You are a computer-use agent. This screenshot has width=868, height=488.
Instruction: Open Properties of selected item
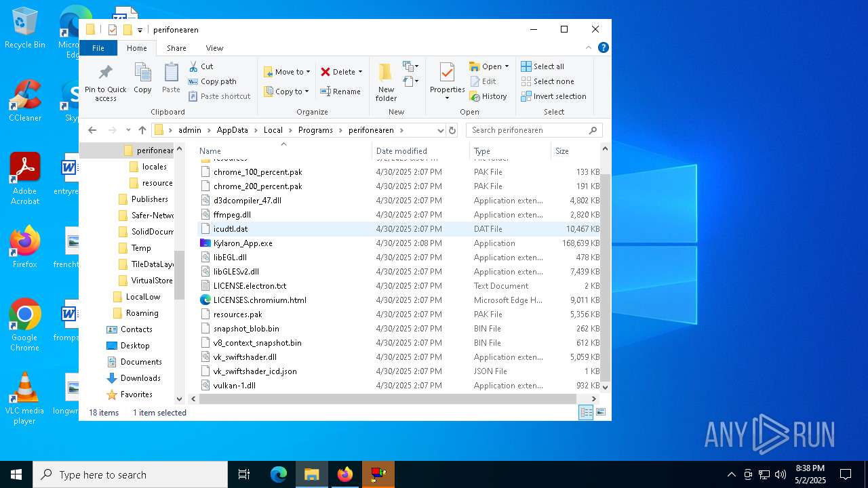pyautogui.click(x=447, y=82)
